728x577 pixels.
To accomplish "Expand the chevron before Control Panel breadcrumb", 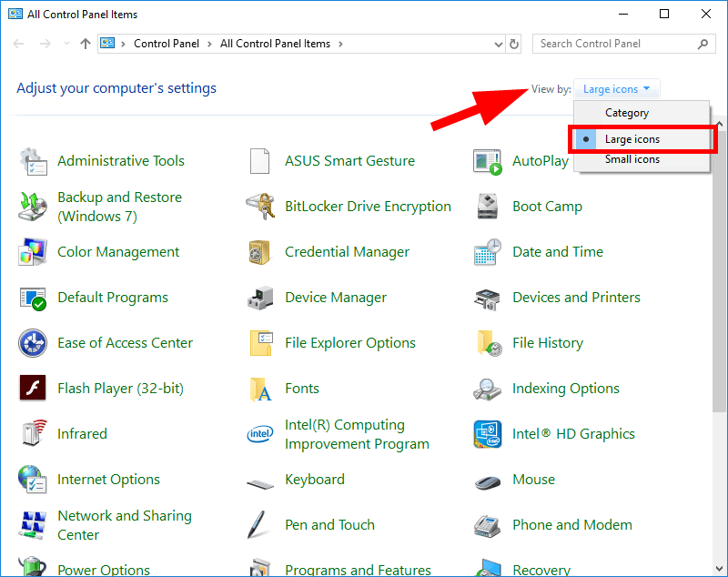I will coord(123,44).
